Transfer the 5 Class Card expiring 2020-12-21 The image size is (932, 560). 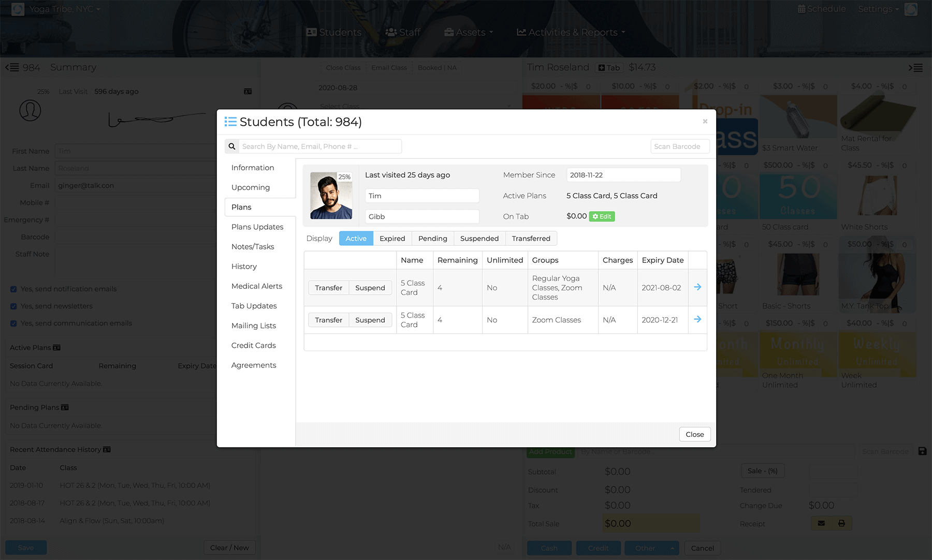tap(329, 320)
